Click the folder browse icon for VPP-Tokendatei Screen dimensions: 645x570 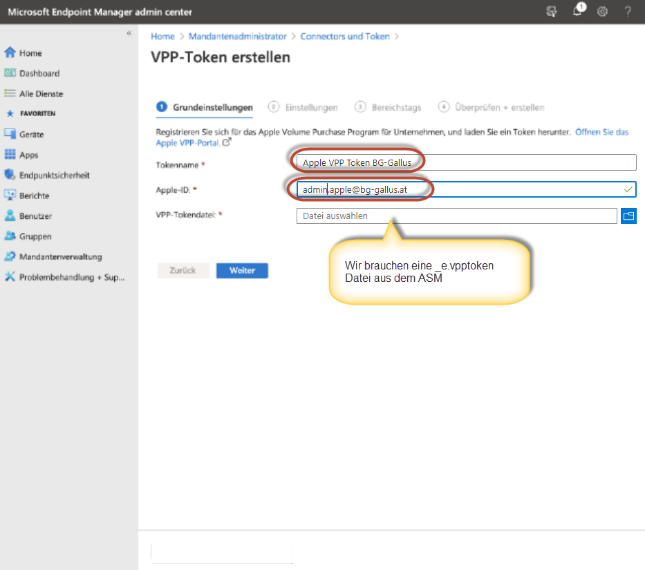pos(629,215)
